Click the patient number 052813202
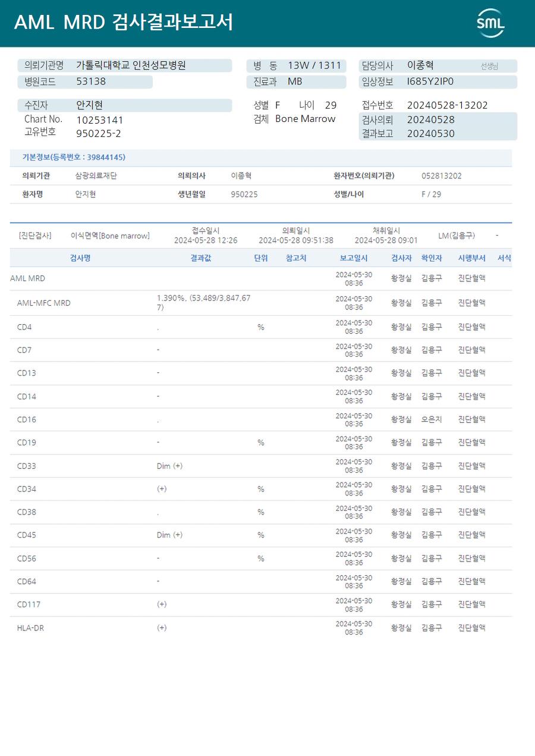This screenshot has width=535, height=756. click(441, 176)
